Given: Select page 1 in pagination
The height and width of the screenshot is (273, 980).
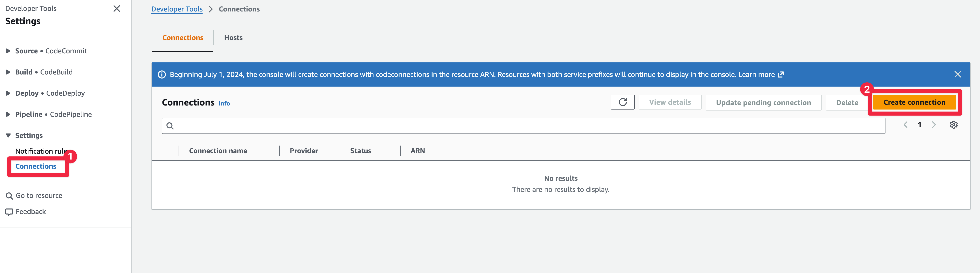Looking at the screenshot, I should 920,125.
